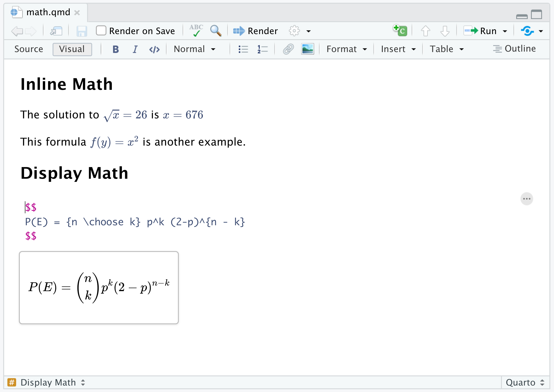This screenshot has height=392, width=554.
Task: Switch to Source editor view
Action: tap(28, 49)
